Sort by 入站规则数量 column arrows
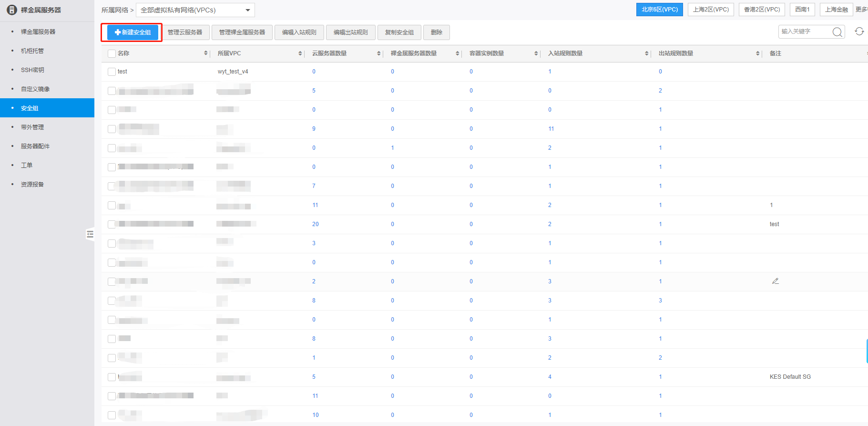Viewport: 868px width, 426px height. (646, 53)
